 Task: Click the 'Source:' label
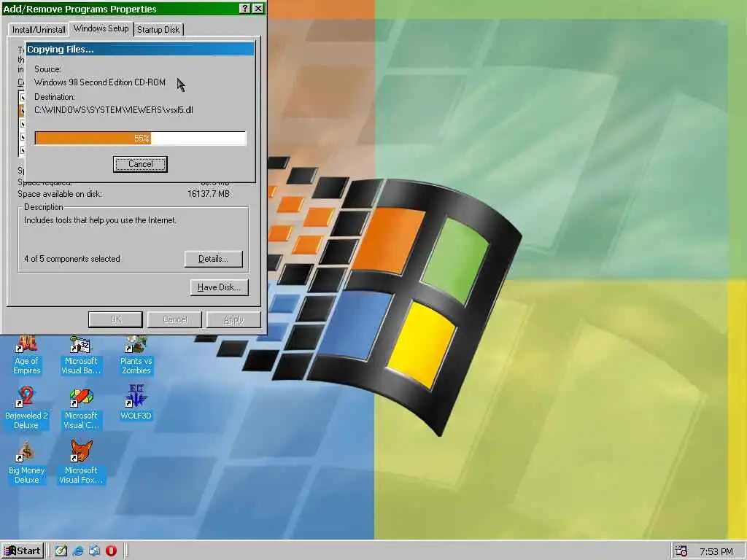click(x=47, y=69)
